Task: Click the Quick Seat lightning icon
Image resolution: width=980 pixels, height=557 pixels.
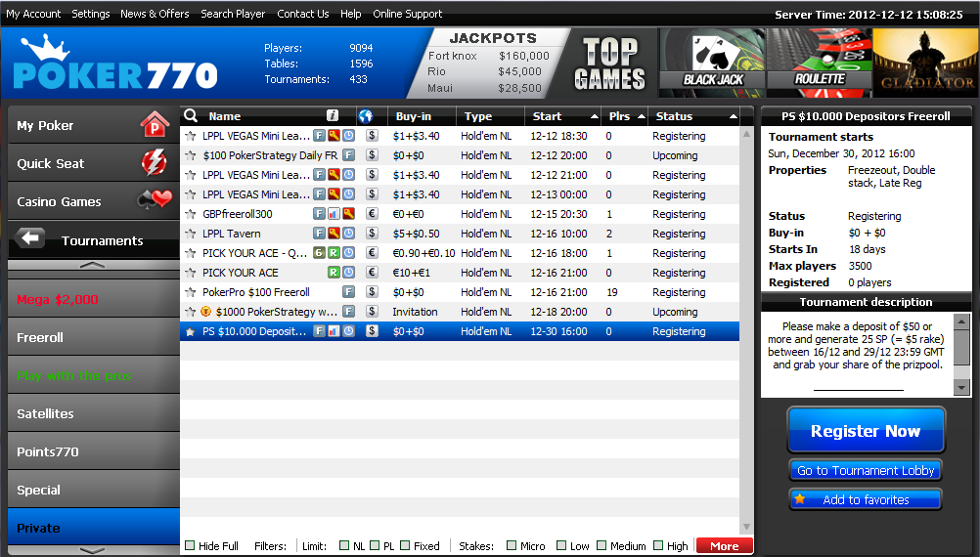Action: tap(155, 162)
